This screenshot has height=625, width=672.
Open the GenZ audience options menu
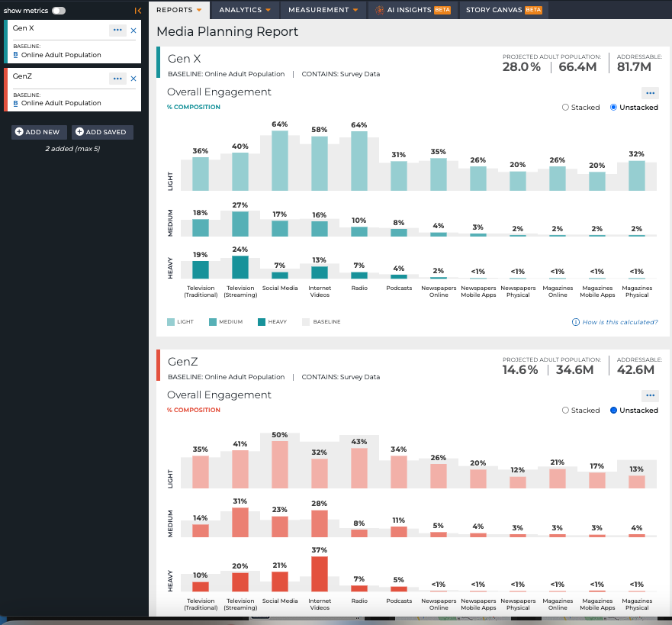(117, 79)
